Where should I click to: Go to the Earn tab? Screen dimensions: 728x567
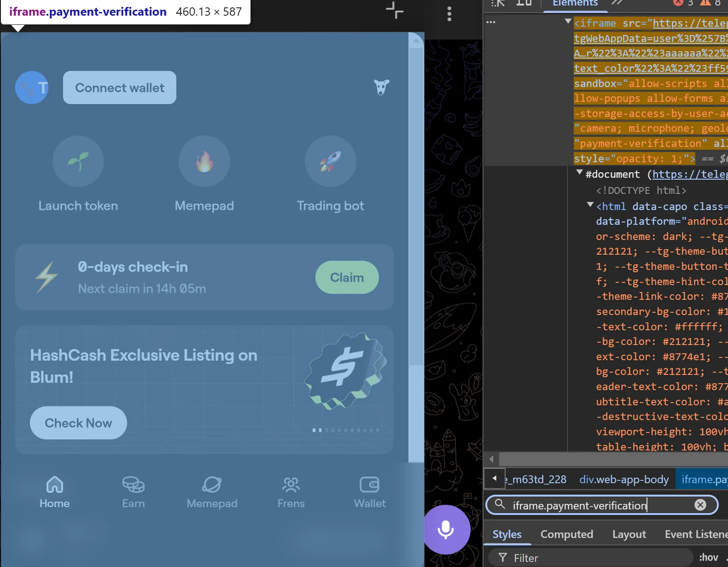133,492
